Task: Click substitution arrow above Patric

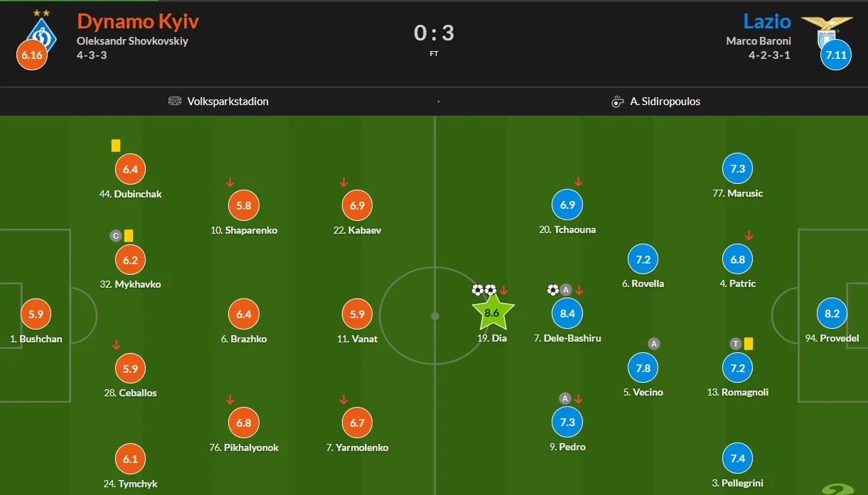Action: 749,236
